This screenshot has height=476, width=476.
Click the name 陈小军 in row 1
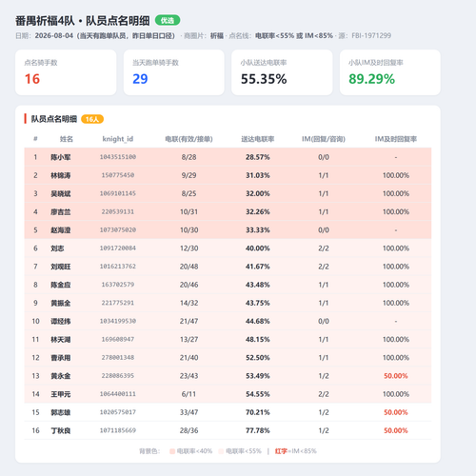61,157
